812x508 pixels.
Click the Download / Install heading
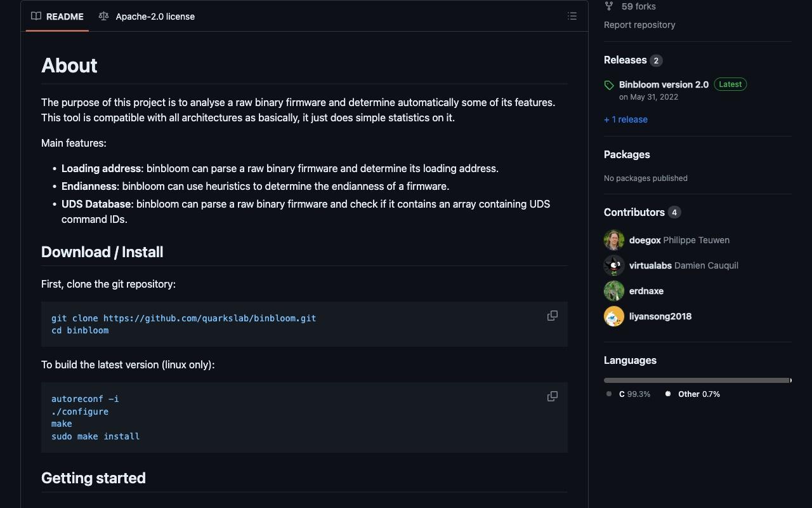coord(102,252)
